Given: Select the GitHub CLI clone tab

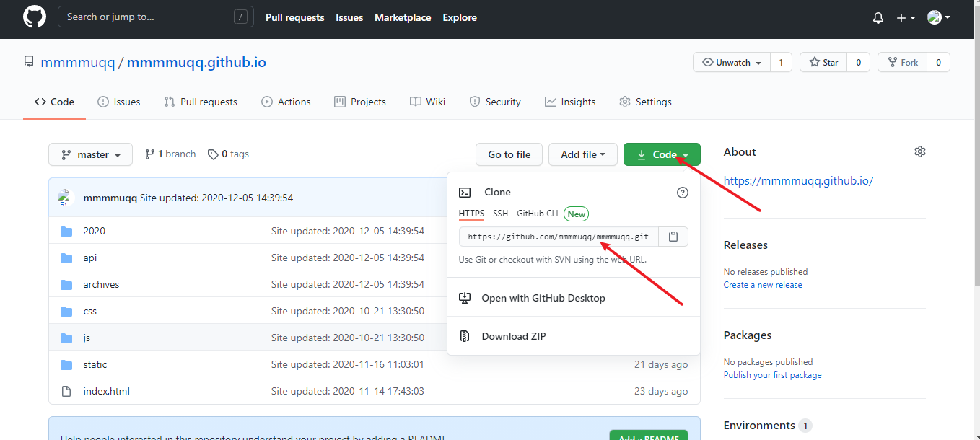Looking at the screenshot, I should (x=538, y=214).
